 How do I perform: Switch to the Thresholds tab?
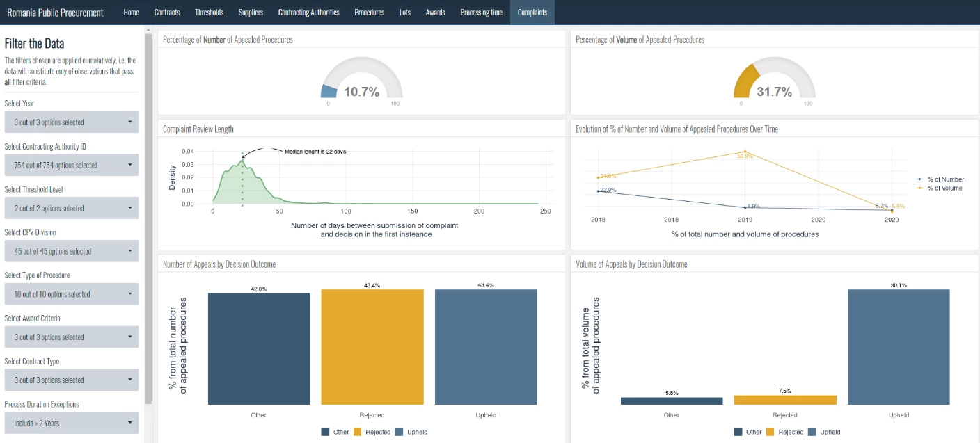[209, 13]
